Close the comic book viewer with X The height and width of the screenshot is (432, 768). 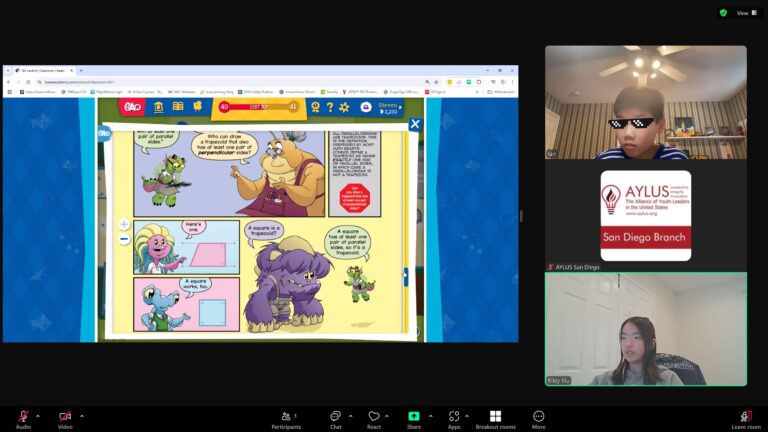(415, 124)
